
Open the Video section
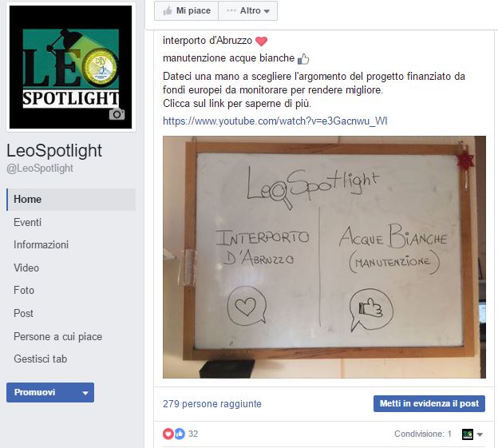pos(26,268)
